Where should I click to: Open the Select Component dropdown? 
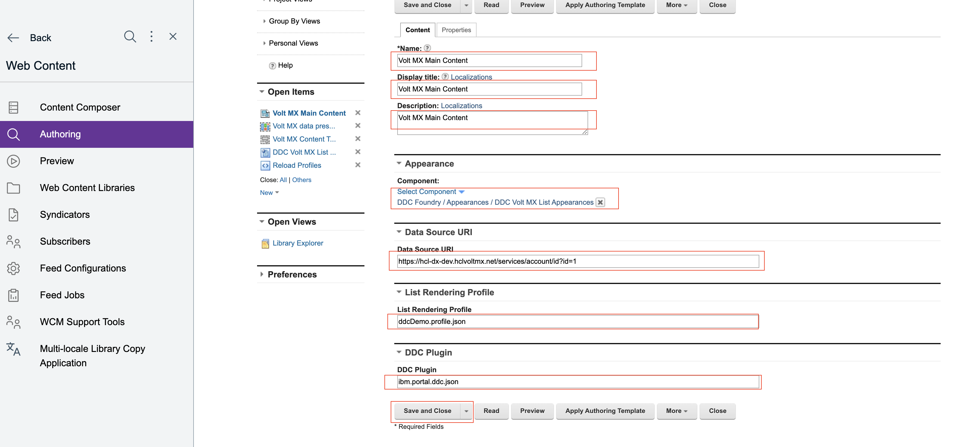(430, 192)
